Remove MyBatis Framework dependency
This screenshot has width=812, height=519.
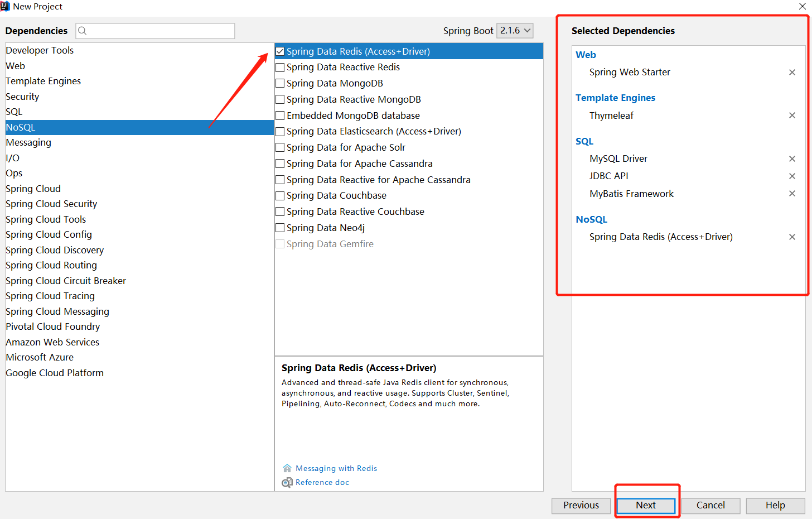pos(792,194)
